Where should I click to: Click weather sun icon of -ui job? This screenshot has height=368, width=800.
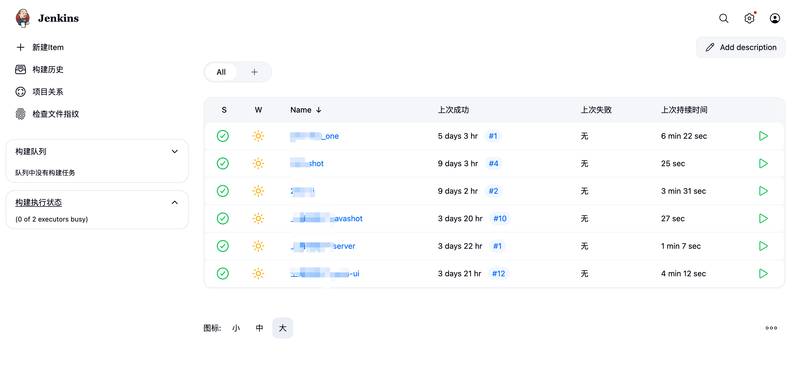(x=258, y=274)
